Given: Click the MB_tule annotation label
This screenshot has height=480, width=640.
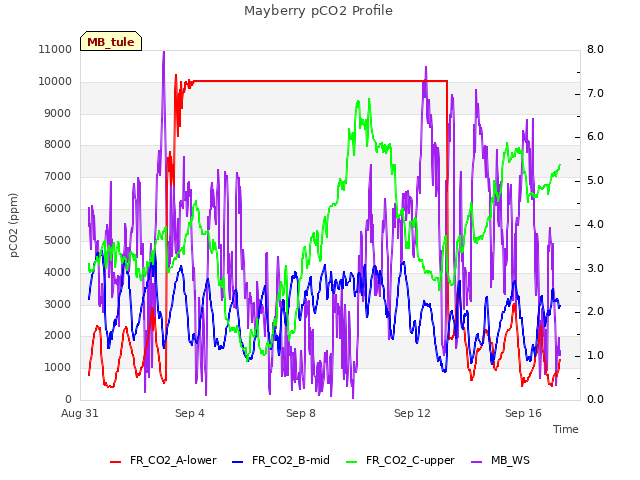Looking at the screenshot, I should coord(111,41).
